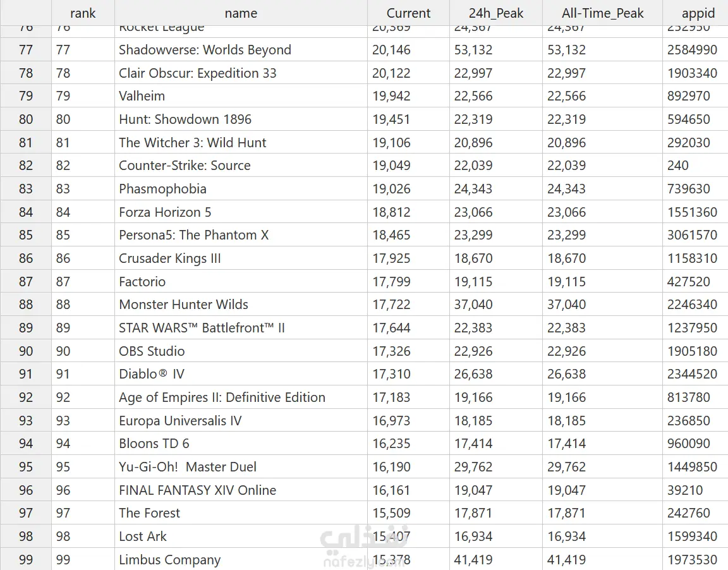This screenshot has width=728, height=570.
Task: Click the 'rank' column header
Action: pos(83,13)
